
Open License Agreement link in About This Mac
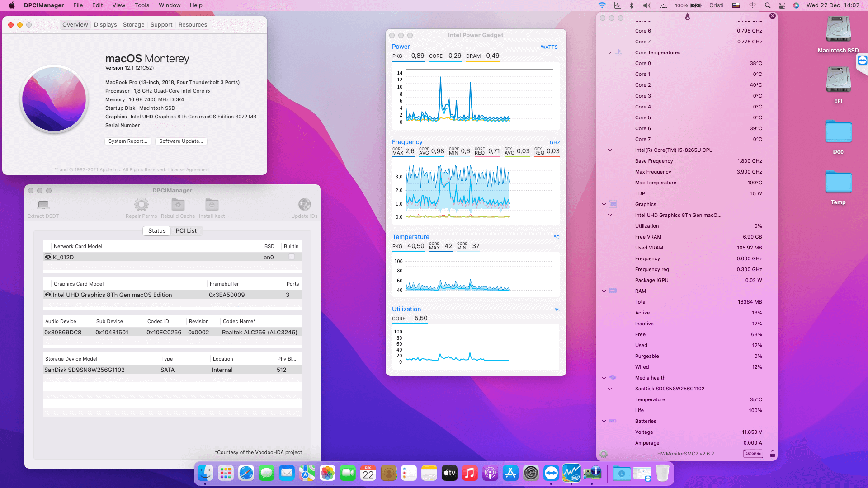point(189,170)
